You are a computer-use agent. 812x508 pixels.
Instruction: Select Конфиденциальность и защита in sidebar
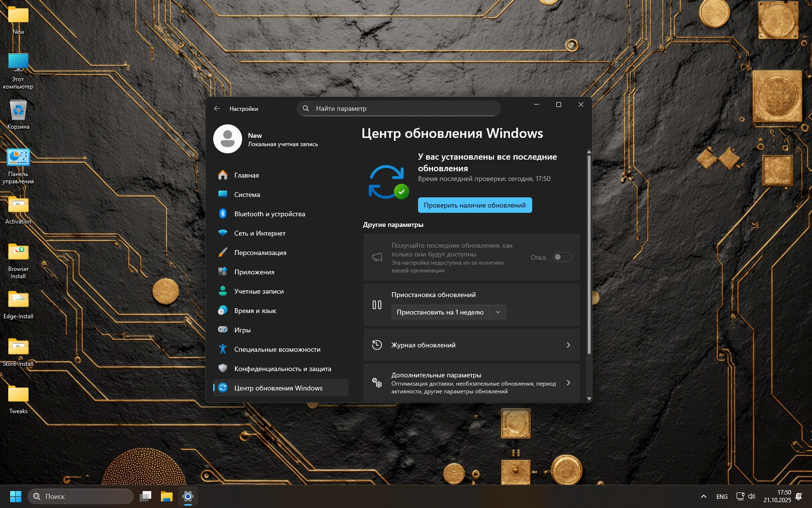(x=282, y=369)
